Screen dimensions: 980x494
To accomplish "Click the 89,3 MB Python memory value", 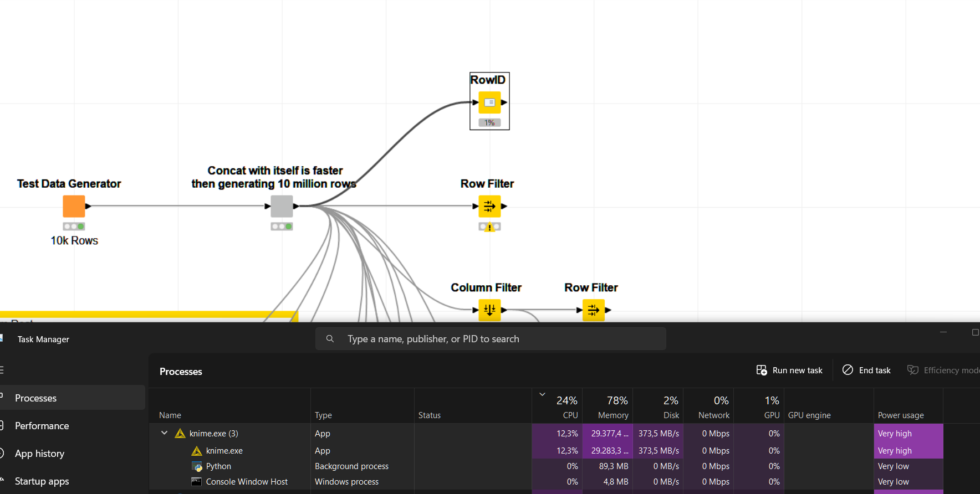I will (x=614, y=466).
